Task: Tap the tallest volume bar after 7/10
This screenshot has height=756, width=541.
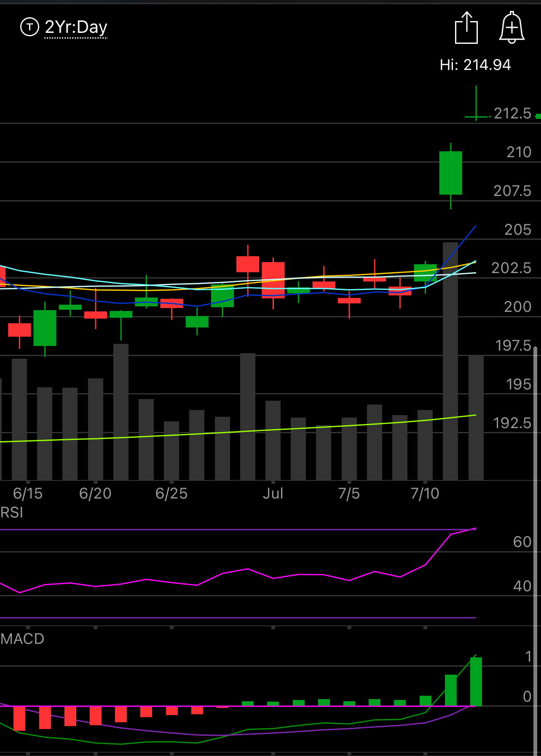Action: point(450,361)
